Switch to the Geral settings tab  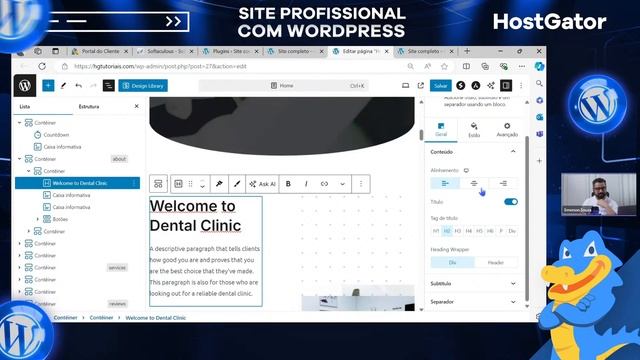tap(441, 129)
